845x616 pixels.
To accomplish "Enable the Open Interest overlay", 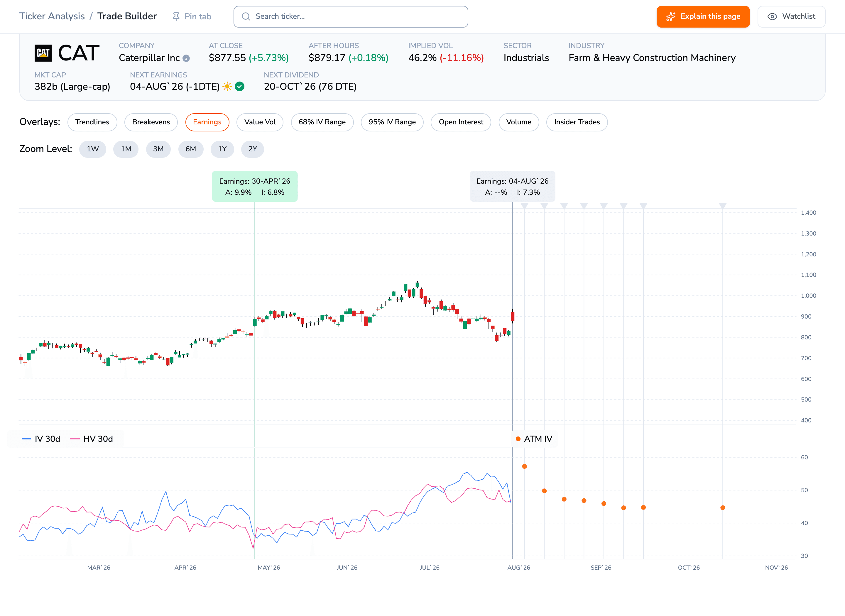I will (461, 122).
